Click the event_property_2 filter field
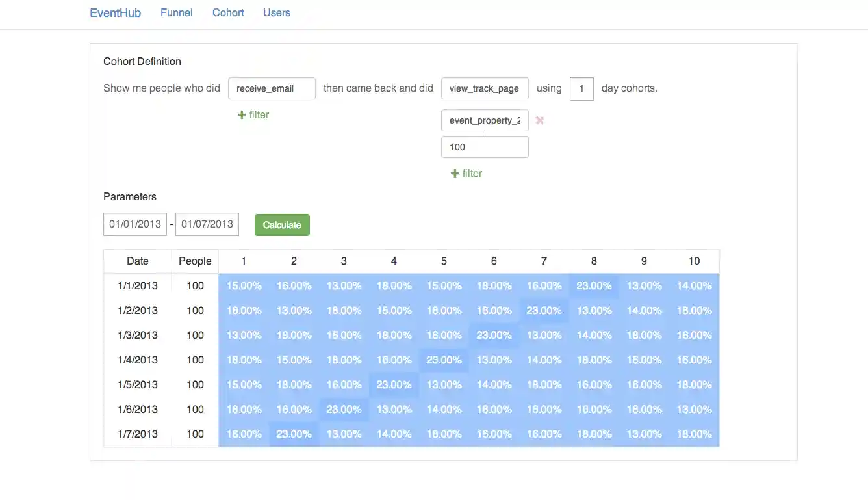Viewport: 868px width, 500px height. point(485,120)
